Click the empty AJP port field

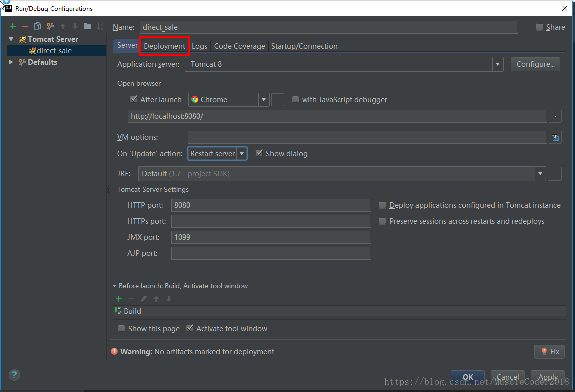(x=271, y=253)
